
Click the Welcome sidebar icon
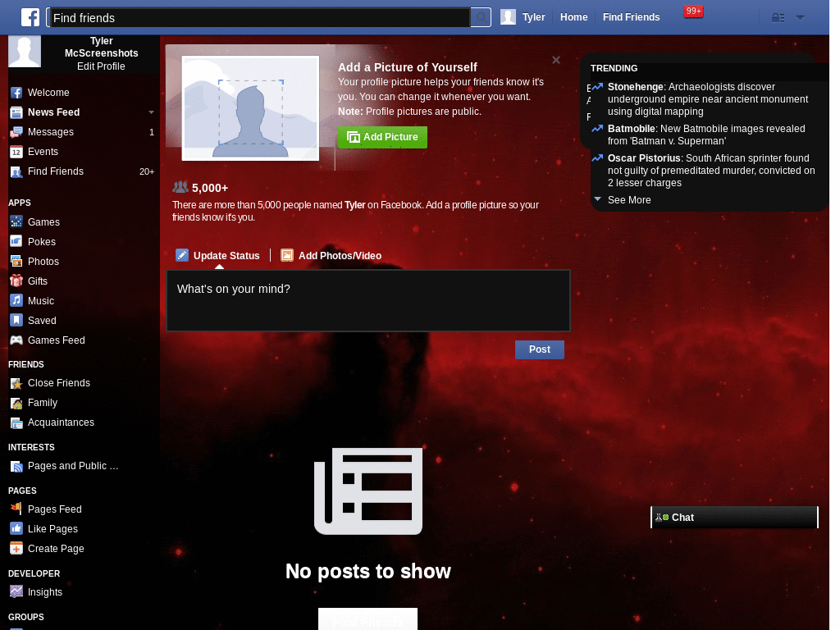(x=16, y=93)
